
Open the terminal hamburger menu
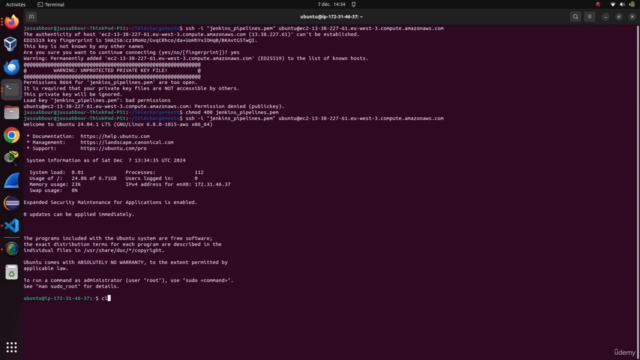[590, 17]
